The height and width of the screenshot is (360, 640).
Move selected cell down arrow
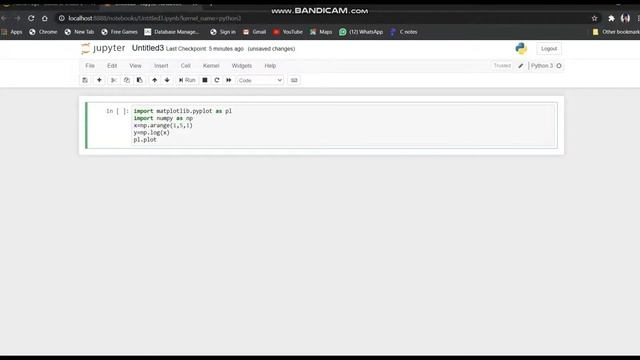coord(167,80)
